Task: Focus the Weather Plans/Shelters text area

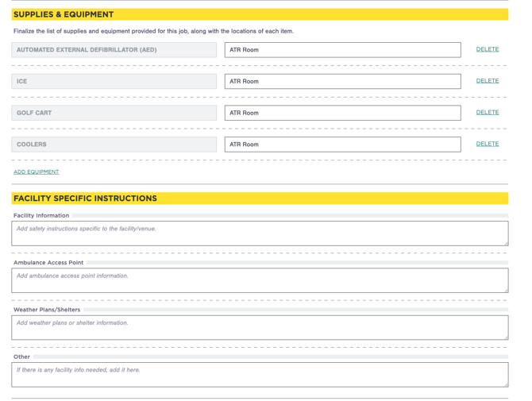Action: click(259, 327)
